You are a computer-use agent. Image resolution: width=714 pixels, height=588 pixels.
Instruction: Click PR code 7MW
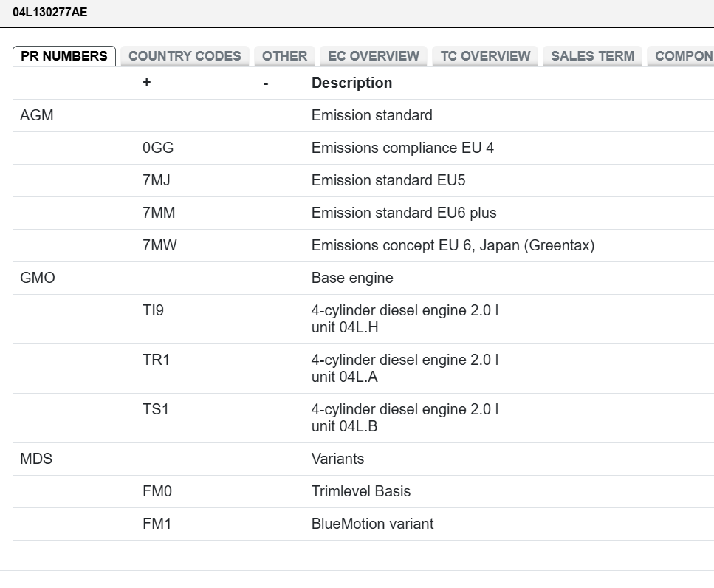tap(159, 245)
